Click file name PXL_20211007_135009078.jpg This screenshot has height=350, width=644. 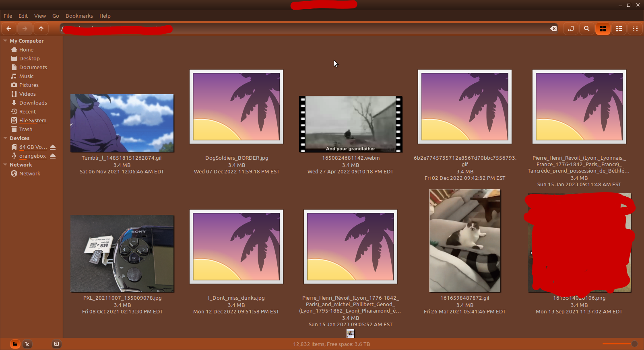click(x=122, y=298)
